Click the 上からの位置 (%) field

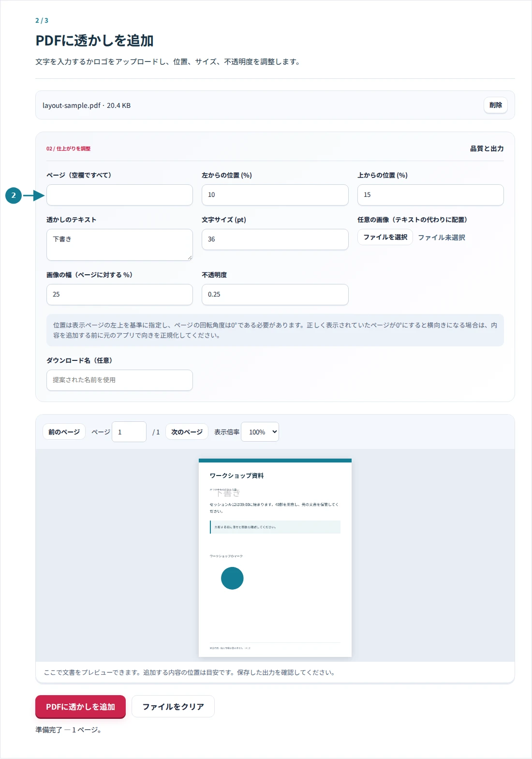coord(430,195)
